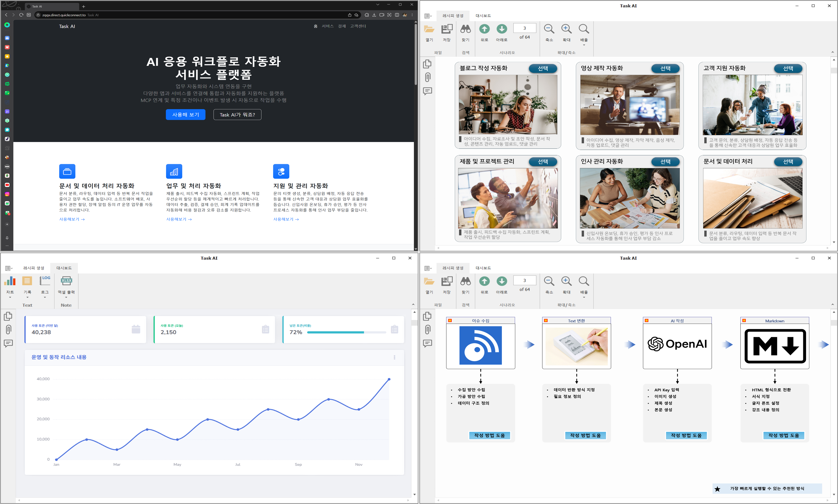The width and height of the screenshot is (838, 504).
Task: Open the browser tab search chevron
Action: point(377,5)
